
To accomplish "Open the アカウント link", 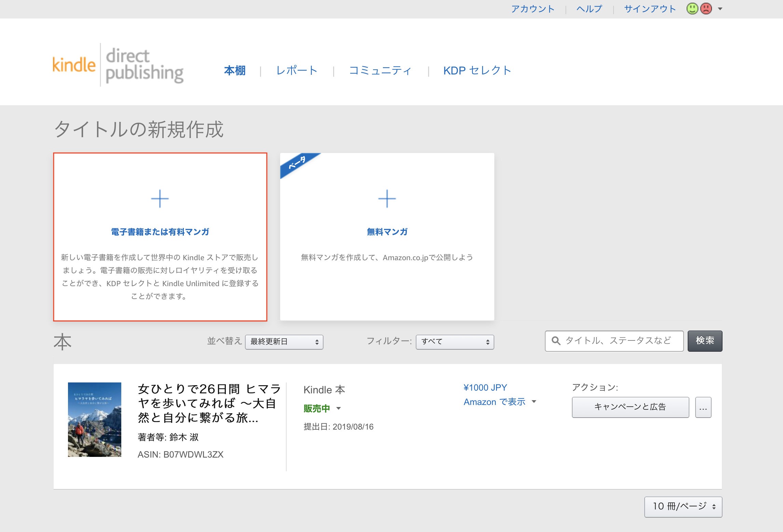I will point(533,9).
